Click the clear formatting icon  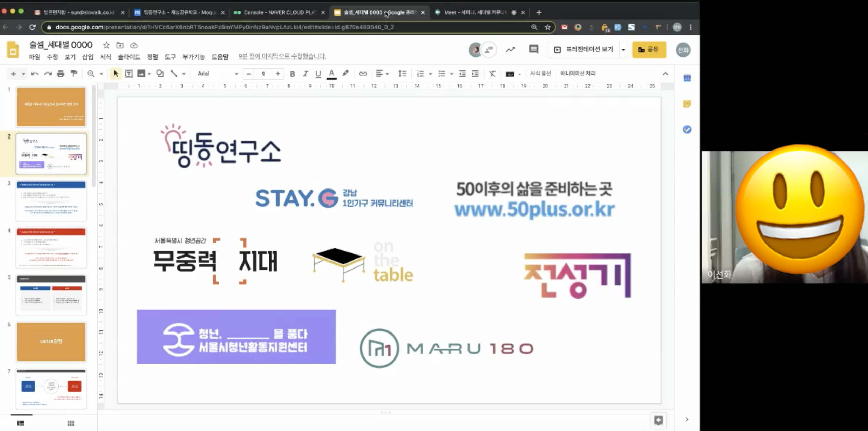[x=492, y=74]
